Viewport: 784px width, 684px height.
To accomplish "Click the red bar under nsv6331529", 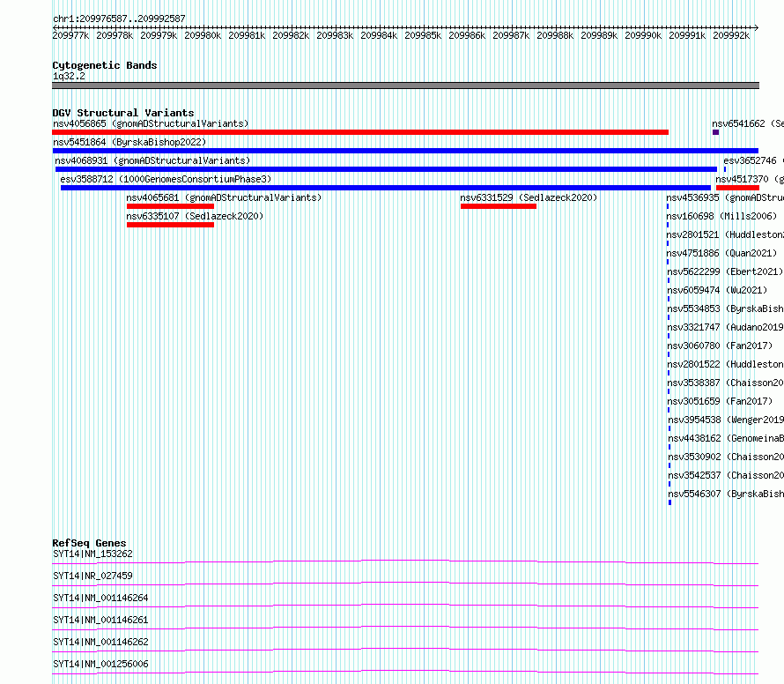I will (x=499, y=206).
